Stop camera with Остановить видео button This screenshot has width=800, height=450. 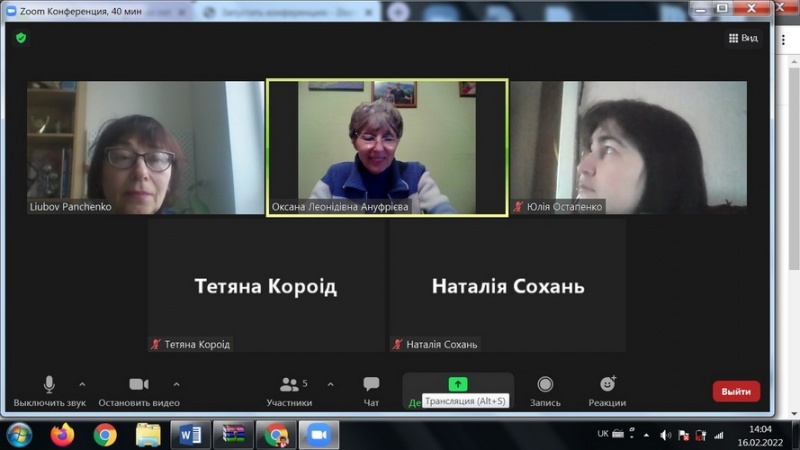point(138,385)
